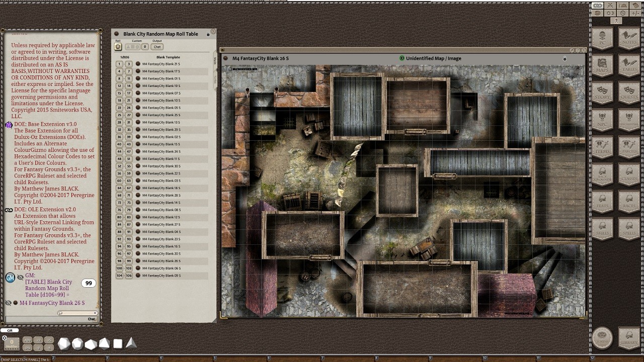Switch to the Main tab of table
The image size is (644, 362).
click(x=215, y=60)
